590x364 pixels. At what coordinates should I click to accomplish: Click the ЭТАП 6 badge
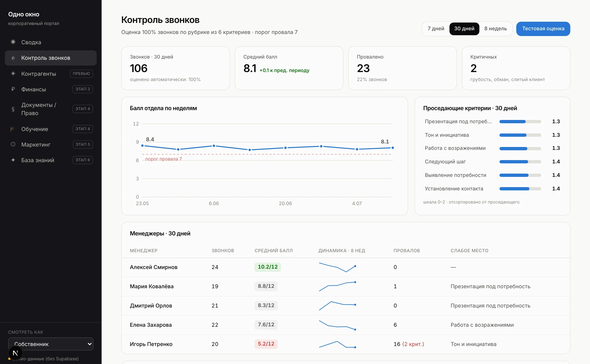(82, 160)
